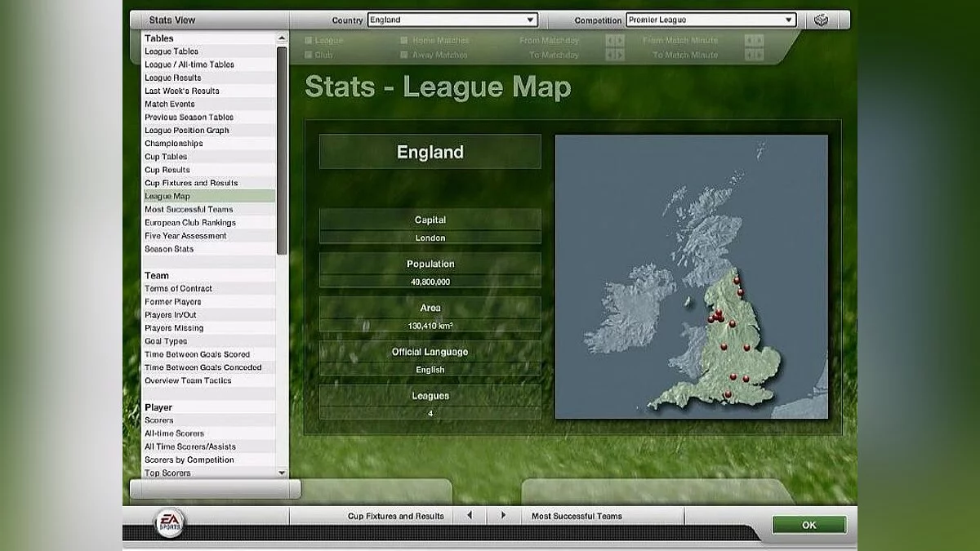Select Cup Fixtures and Results in sidebar
The width and height of the screenshot is (980, 551).
(208, 183)
